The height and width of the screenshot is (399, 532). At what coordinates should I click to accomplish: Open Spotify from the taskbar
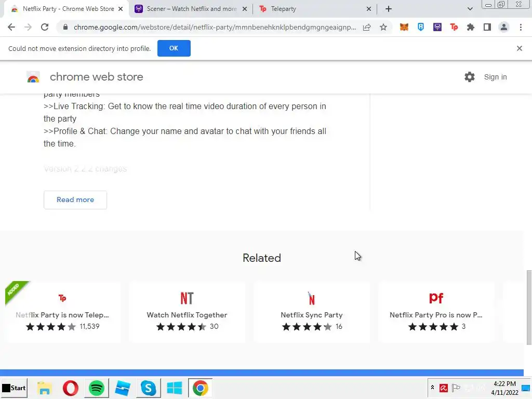click(97, 388)
